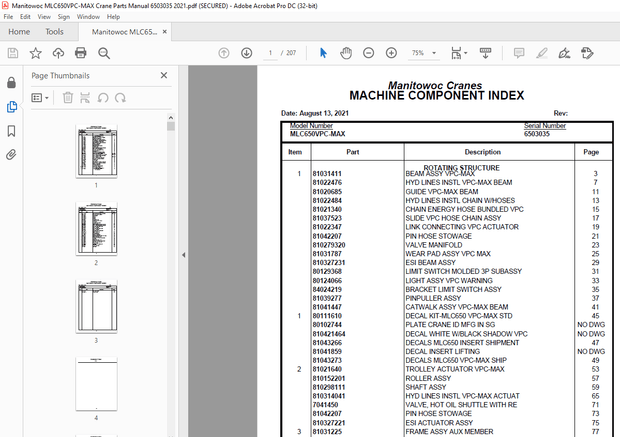This screenshot has height=437, width=620.
Task: Switch to the Tools tab
Action: 54,32
